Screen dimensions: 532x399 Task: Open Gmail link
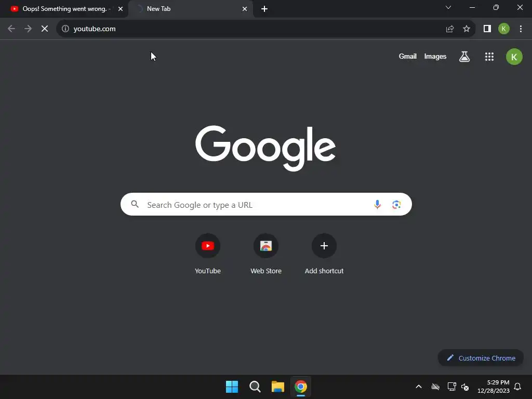coord(407,56)
